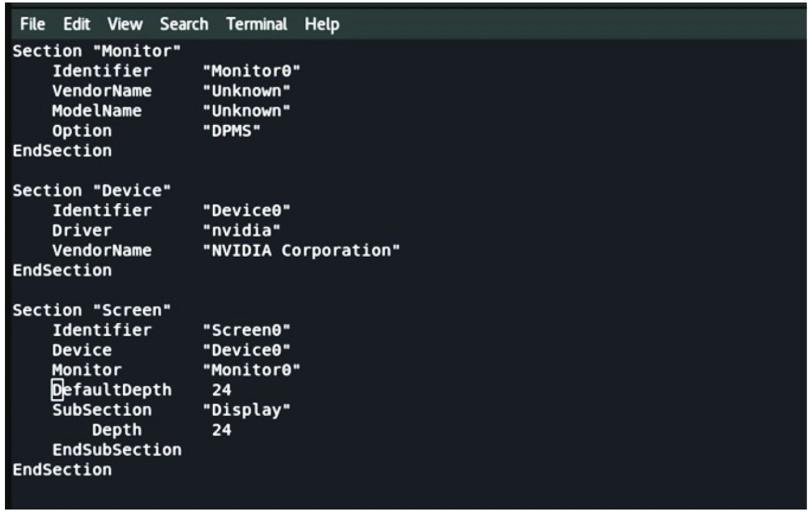The image size is (812, 512).
Task: Click the DefaultDepth keyword
Action: (112, 390)
